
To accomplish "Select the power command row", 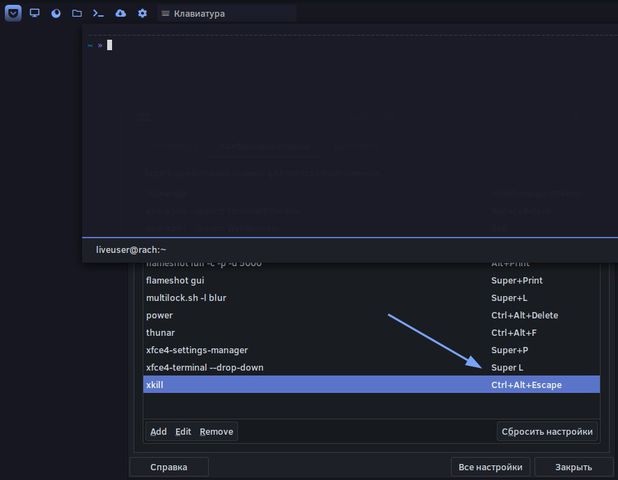I will click(371, 315).
